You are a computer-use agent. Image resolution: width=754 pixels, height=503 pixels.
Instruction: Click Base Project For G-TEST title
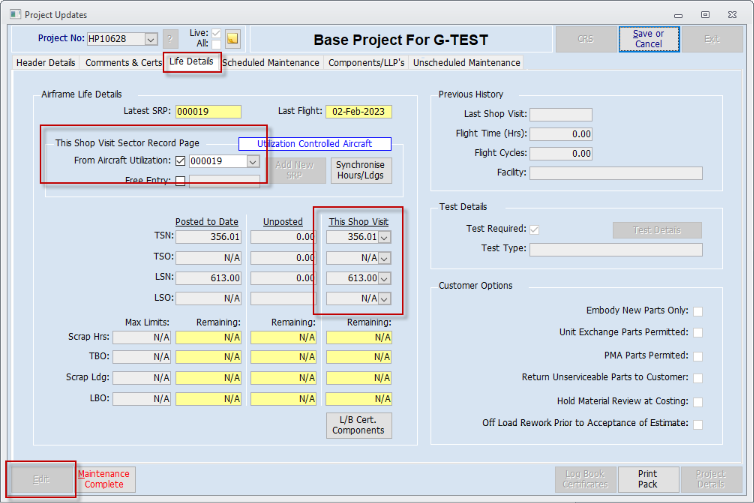click(401, 40)
